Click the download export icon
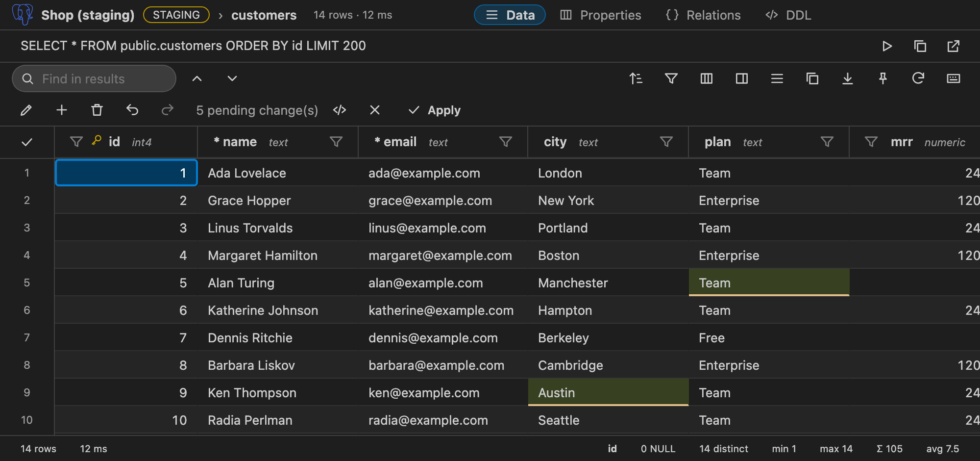Viewport: 980px width, 461px height. [848, 78]
